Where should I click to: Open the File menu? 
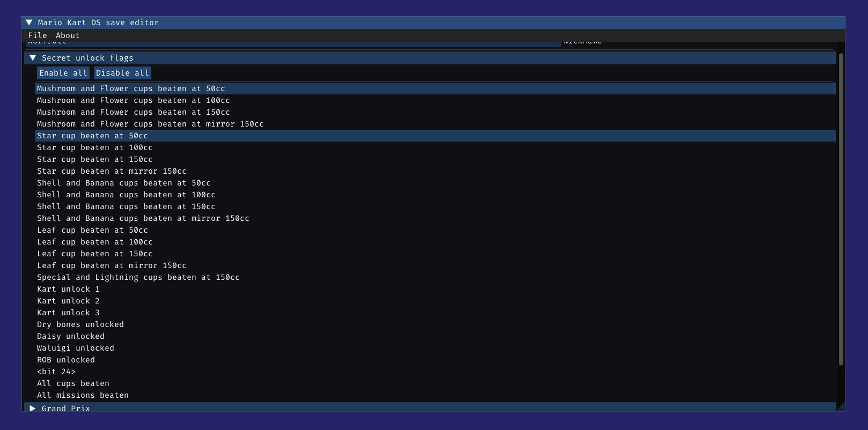coord(38,35)
